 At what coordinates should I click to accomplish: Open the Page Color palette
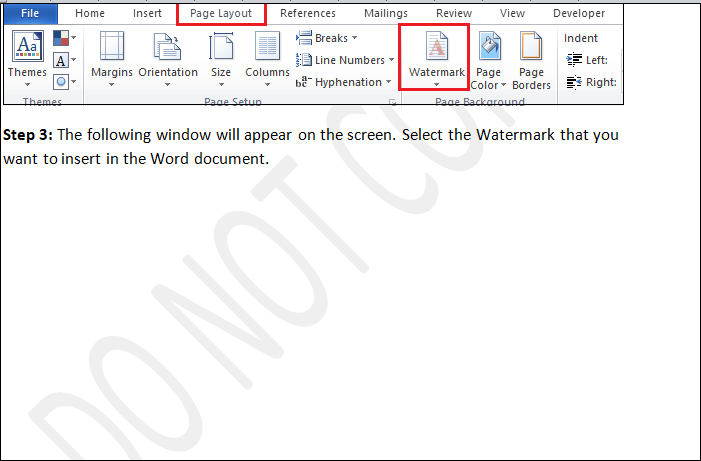click(489, 62)
